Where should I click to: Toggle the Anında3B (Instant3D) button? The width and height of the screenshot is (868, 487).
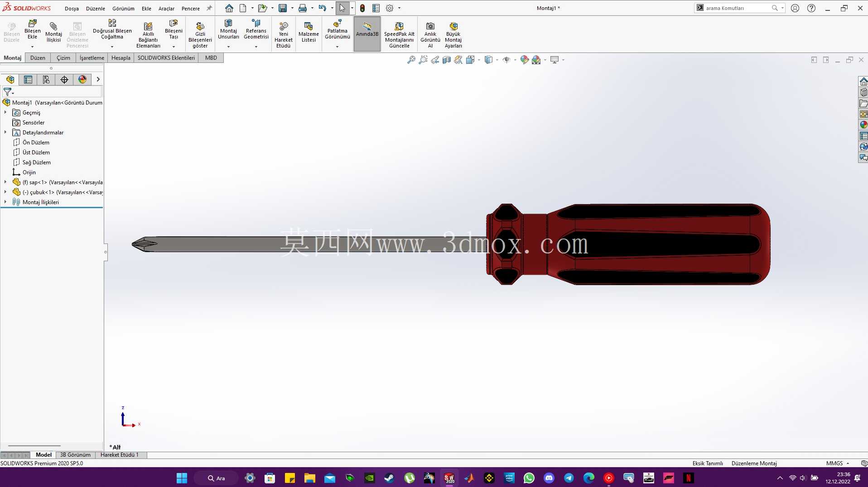[x=367, y=34]
